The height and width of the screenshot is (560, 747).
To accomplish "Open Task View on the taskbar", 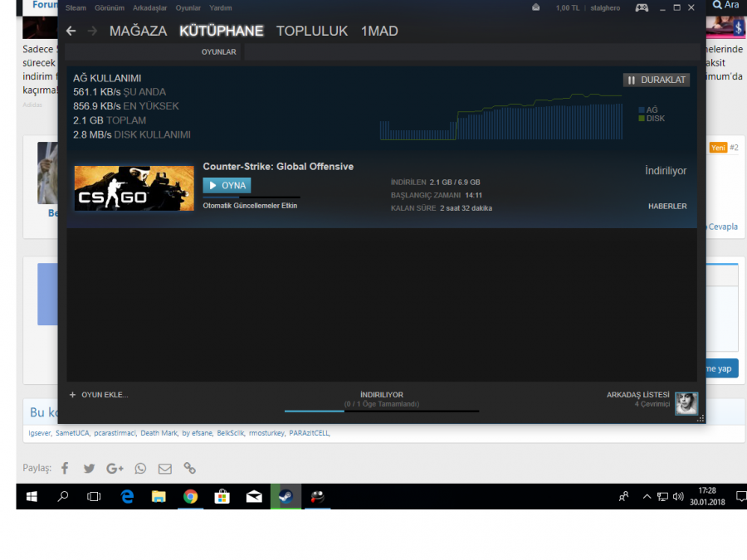I will (x=94, y=497).
